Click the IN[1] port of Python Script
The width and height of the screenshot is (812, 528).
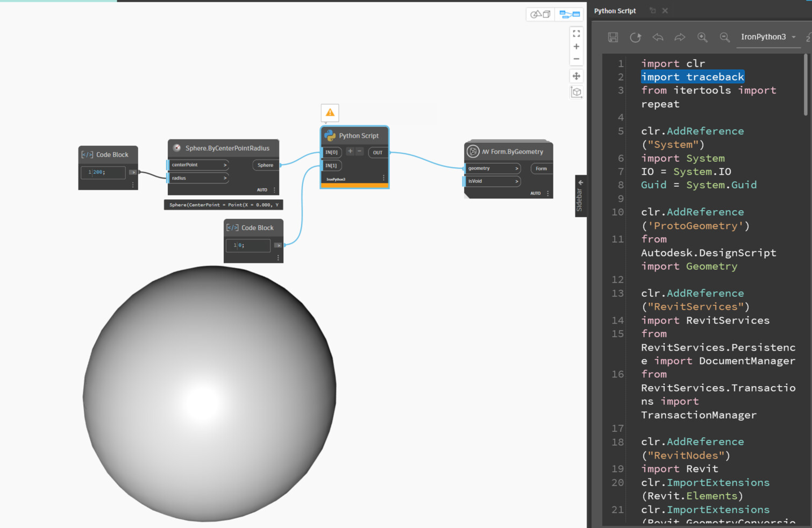pyautogui.click(x=331, y=166)
